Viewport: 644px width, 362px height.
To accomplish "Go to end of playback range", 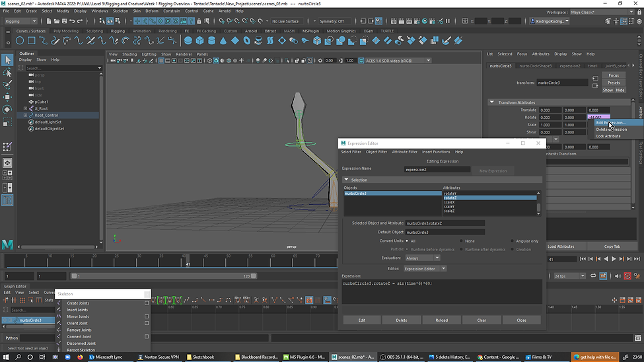I will pyautogui.click(x=637, y=259).
